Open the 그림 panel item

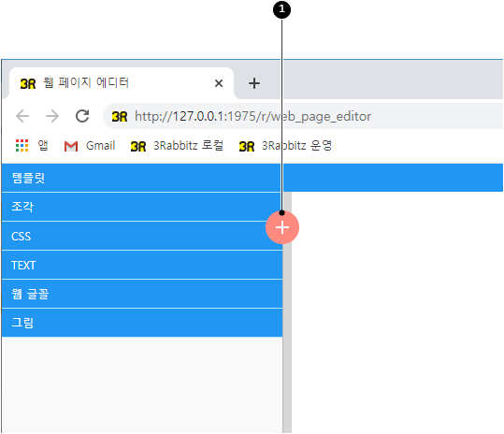coord(142,323)
